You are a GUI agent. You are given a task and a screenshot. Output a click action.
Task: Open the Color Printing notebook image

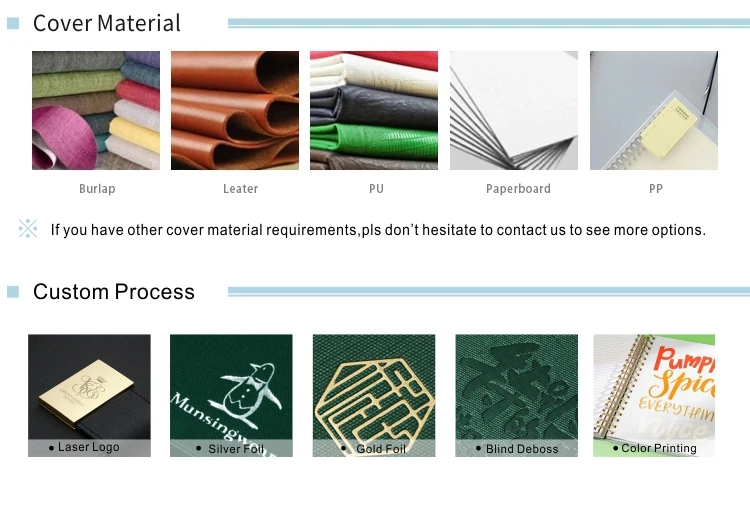pos(654,396)
